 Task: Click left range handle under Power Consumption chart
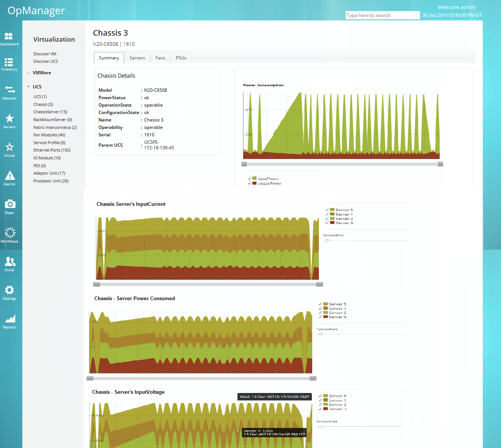(x=244, y=164)
